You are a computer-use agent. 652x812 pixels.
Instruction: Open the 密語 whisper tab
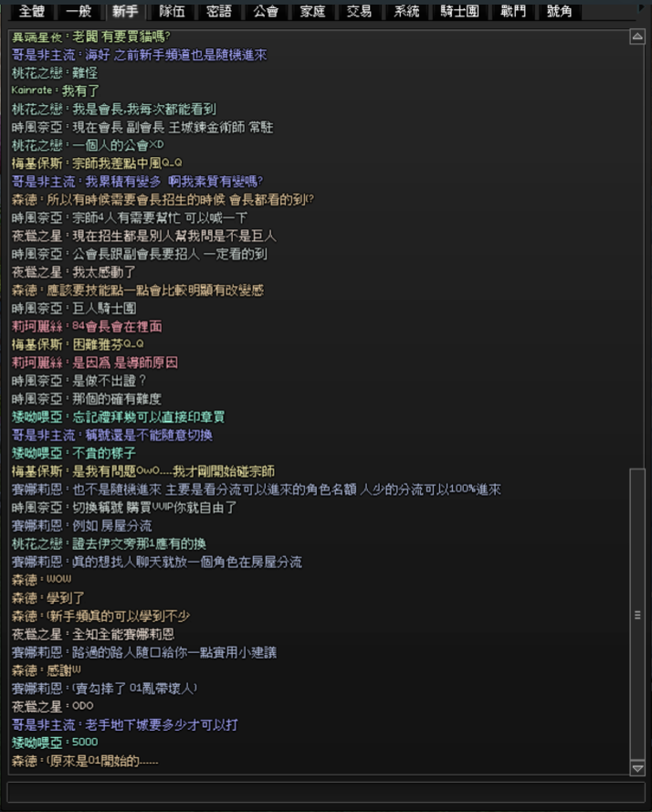click(218, 11)
